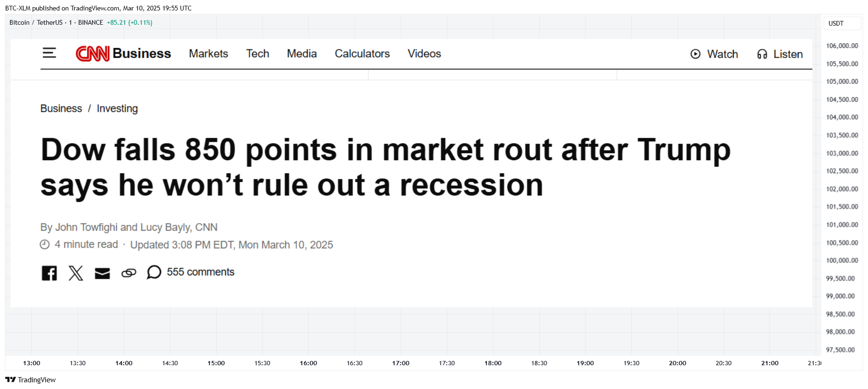Open the hamburger menu icon
This screenshot has height=389, width=868.
coord(49,53)
